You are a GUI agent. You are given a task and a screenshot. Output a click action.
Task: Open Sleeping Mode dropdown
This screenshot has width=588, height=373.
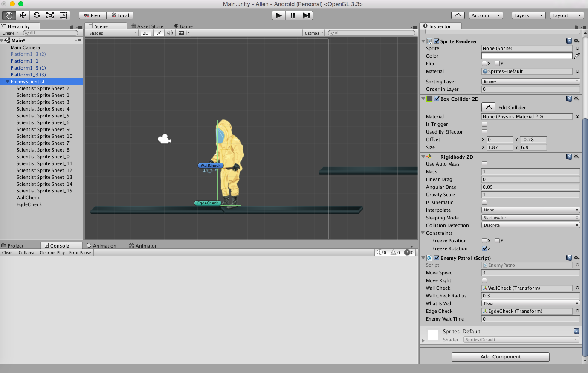[531, 218]
